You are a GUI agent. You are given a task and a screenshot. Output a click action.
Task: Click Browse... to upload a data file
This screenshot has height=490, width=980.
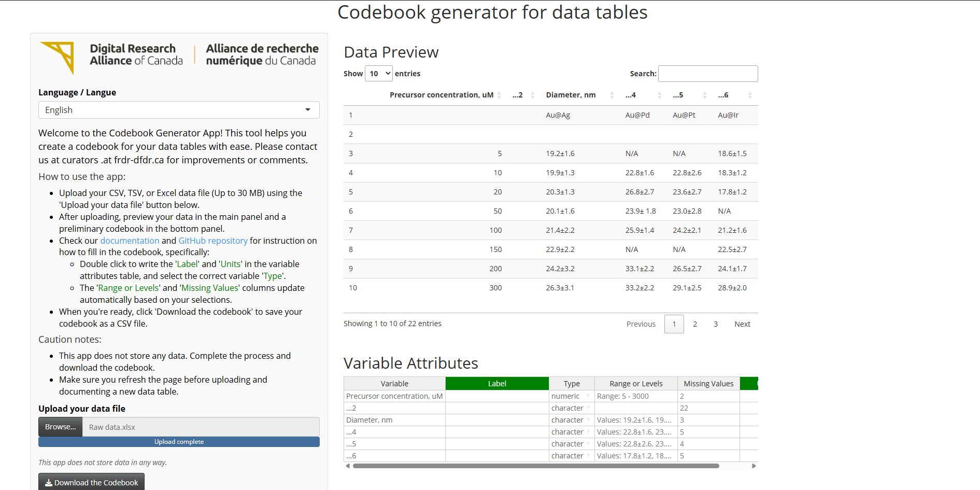click(x=60, y=427)
